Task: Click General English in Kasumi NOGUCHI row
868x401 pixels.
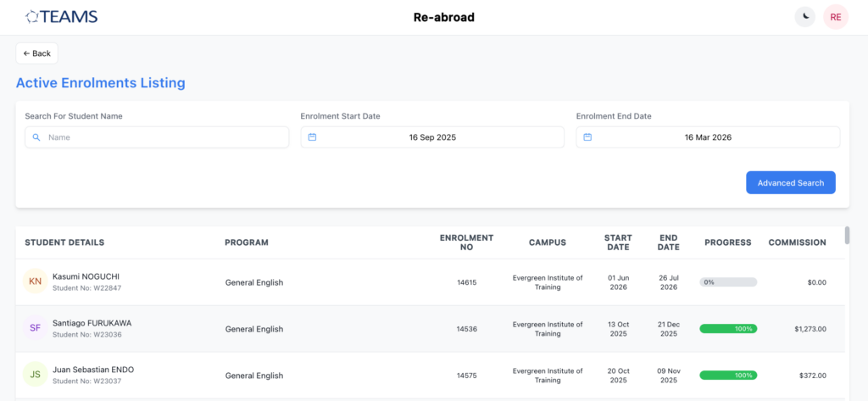Action: pyautogui.click(x=254, y=282)
